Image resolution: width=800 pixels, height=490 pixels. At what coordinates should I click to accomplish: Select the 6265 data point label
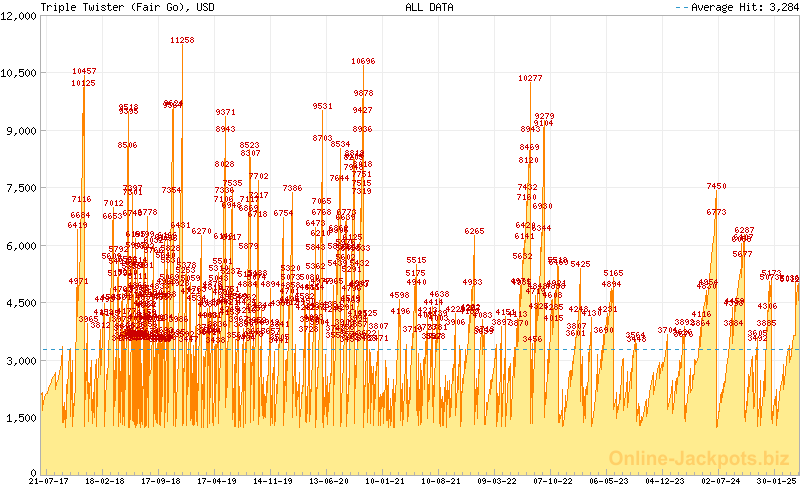coord(474,231)
